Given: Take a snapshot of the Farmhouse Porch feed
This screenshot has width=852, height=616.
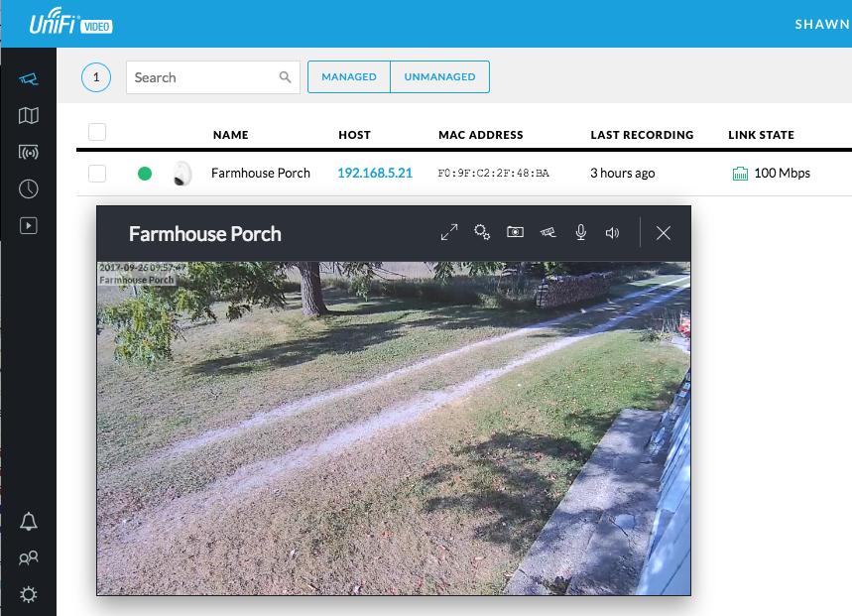Looking at the screenshot, I should (x=515, y=232).
